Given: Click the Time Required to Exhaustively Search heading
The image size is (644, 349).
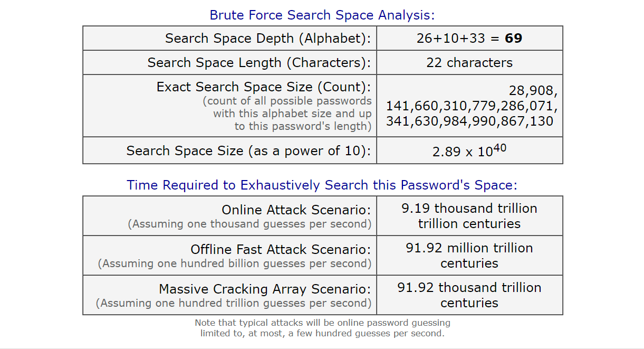Looking at the screenshot, I should [322, 185].
